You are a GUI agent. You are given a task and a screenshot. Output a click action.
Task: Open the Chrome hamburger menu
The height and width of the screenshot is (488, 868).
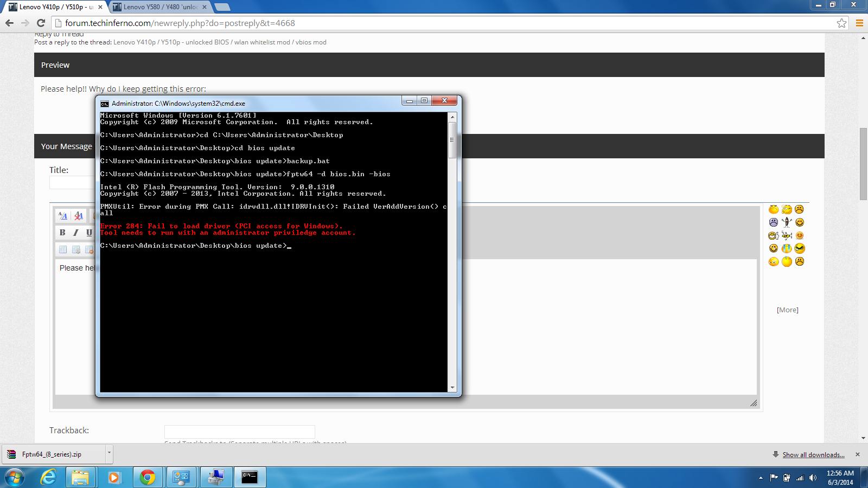coord(859,23)
